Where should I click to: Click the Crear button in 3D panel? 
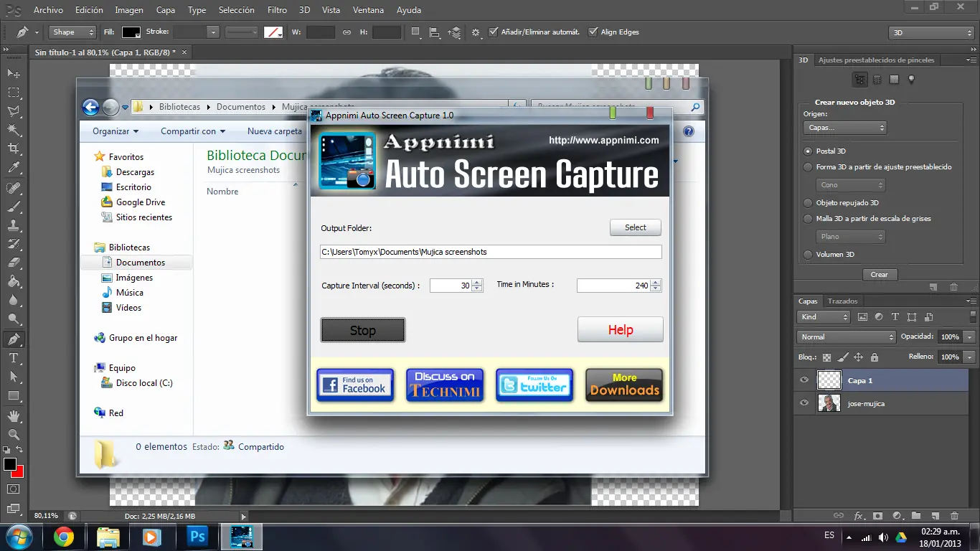click(x=880, y=275)
